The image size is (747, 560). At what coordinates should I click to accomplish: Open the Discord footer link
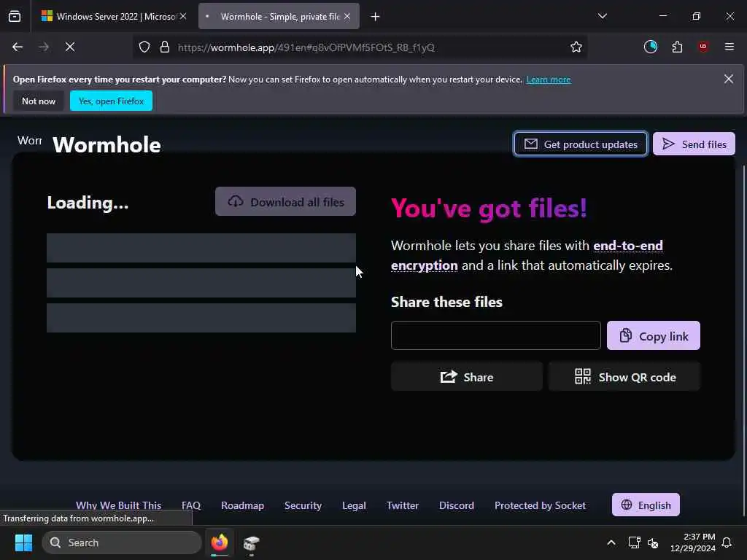(x=457, y=505)
